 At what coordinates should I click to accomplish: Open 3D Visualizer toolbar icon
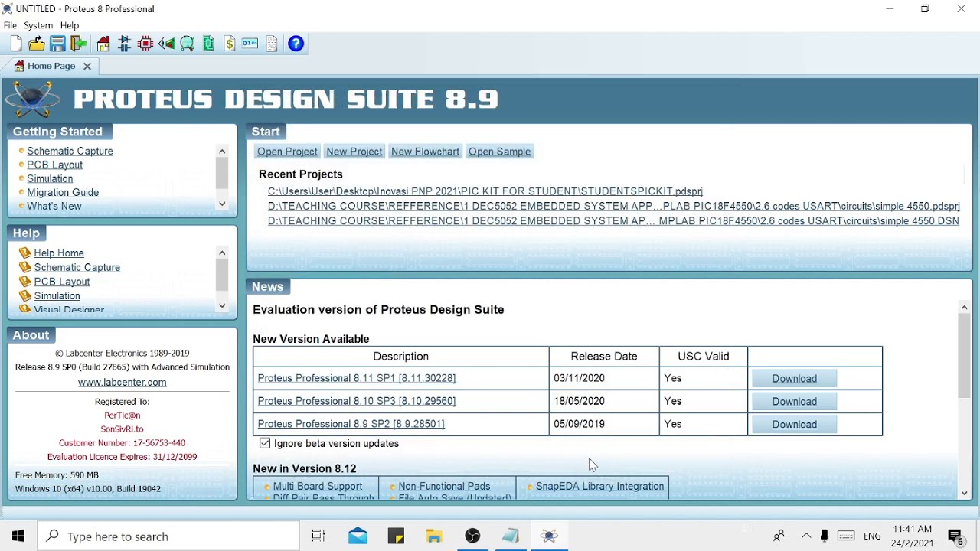pos(166,44)
